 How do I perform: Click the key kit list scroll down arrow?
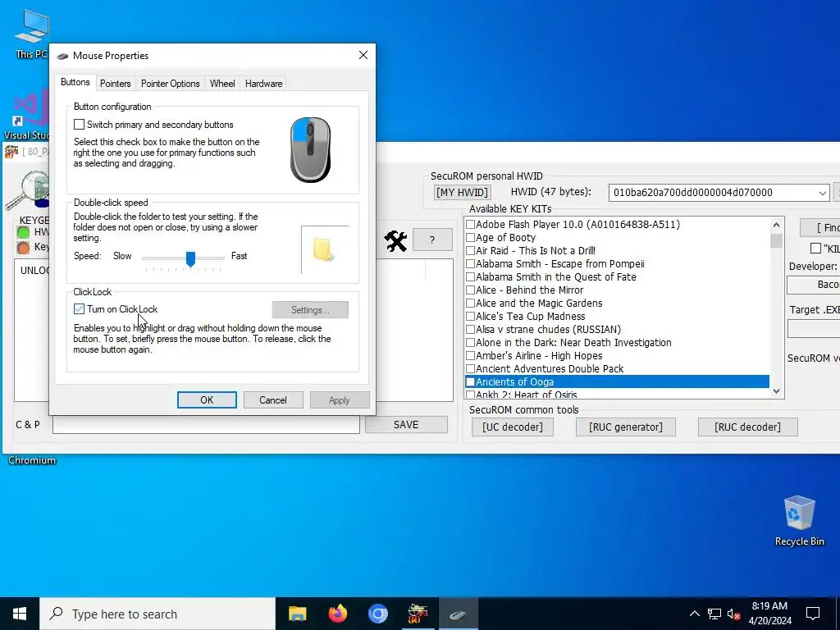pos(776,391)
